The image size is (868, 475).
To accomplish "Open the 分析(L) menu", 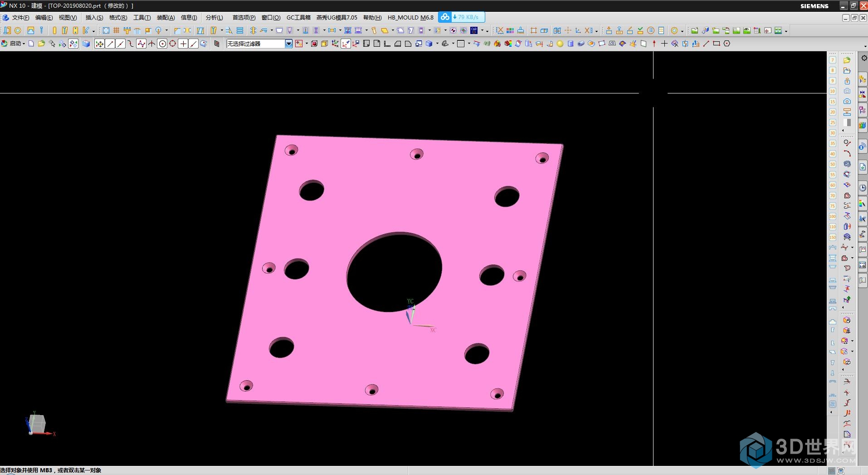I will pyautogui.click(x=215, y=18).
